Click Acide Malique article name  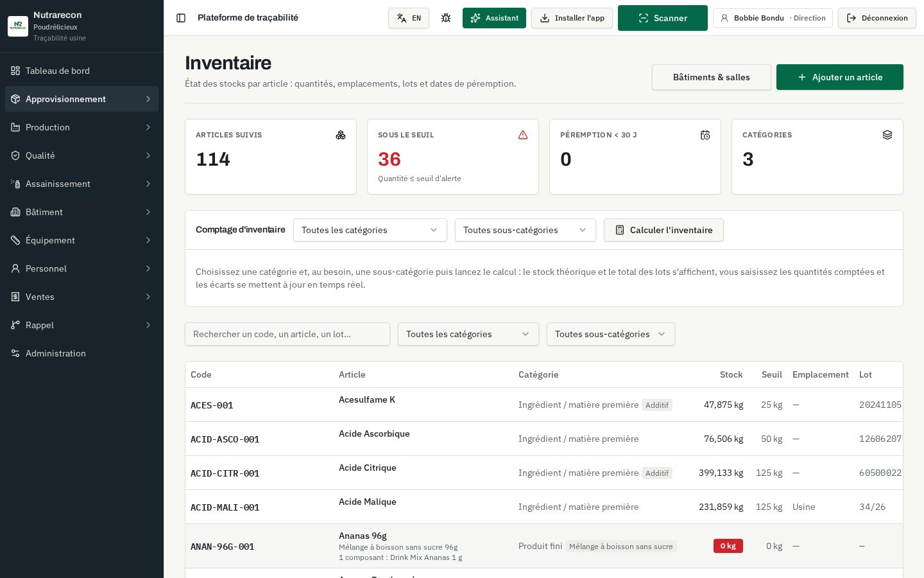[368, 502]
